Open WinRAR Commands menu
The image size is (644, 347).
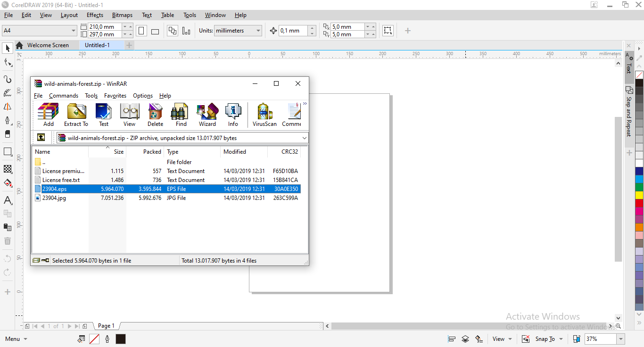point(64,96)
